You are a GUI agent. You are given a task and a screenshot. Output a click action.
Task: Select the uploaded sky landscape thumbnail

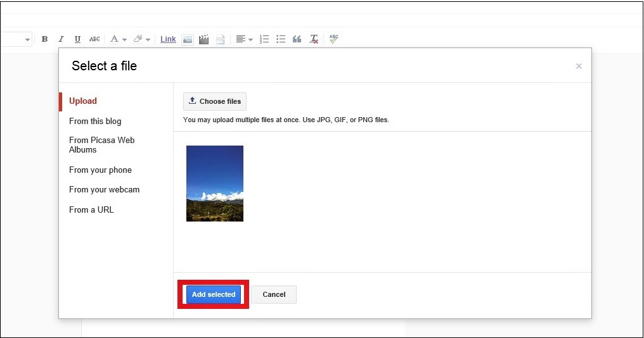coord(215,184)
